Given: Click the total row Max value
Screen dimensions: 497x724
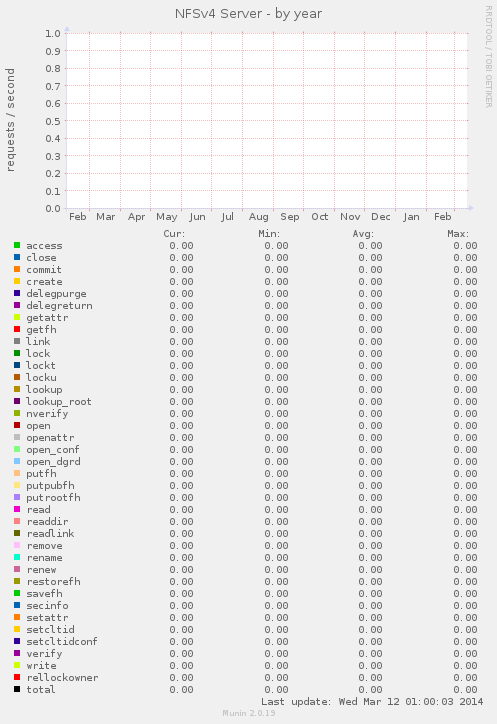Looking at the screenshot, I should [x=465, y=690].
